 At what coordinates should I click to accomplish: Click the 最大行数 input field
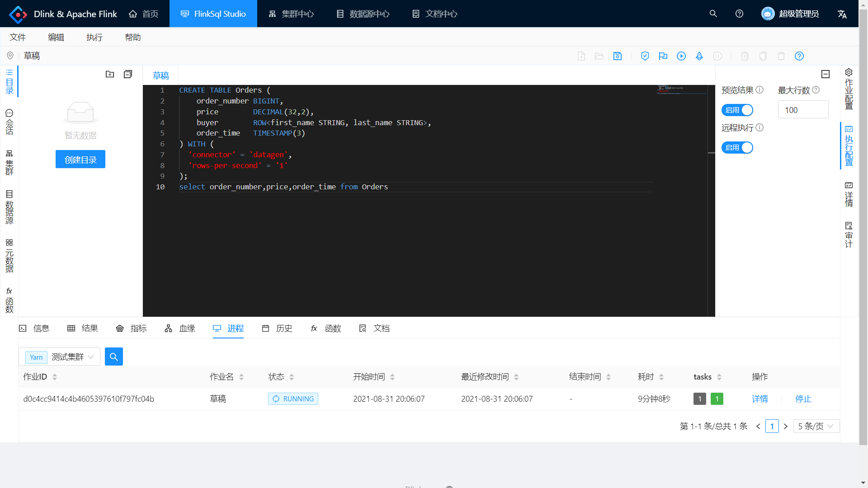pos(803,110)
